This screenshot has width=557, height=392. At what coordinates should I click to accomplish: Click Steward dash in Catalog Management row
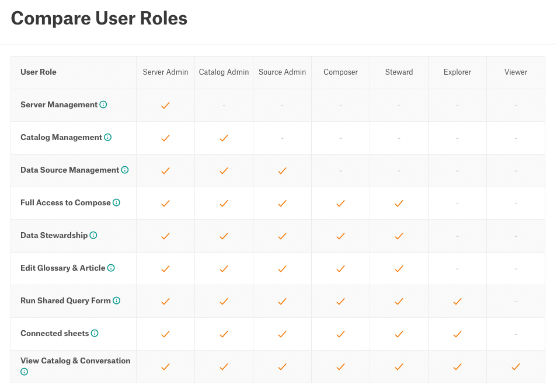pos(399,138)
